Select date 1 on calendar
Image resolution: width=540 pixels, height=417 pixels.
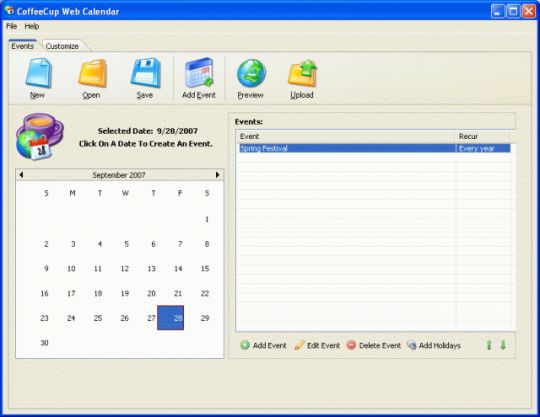(207, 219)
